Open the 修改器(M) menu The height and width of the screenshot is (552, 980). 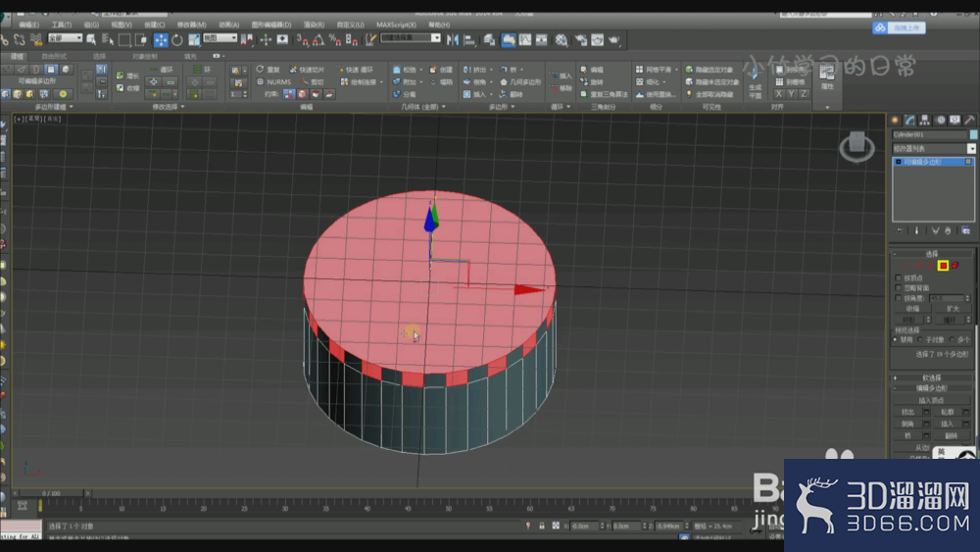(x=191, y=25)
